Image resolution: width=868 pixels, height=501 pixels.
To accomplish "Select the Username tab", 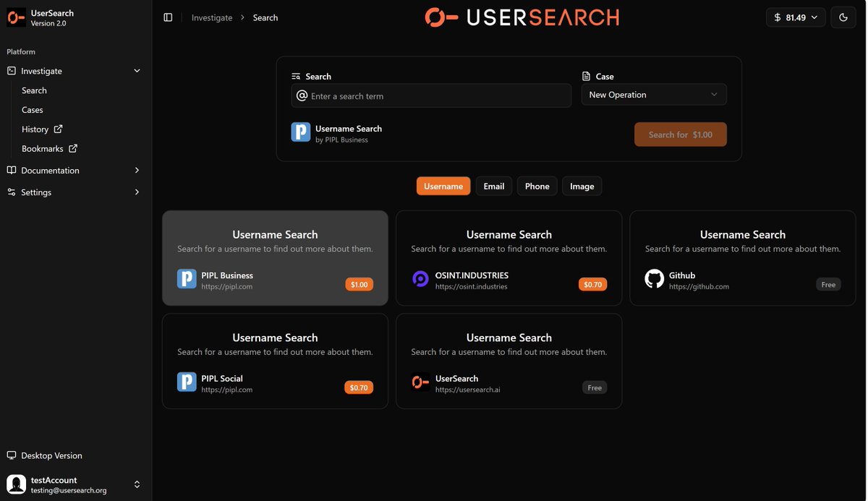I will (x=443, y=186).
